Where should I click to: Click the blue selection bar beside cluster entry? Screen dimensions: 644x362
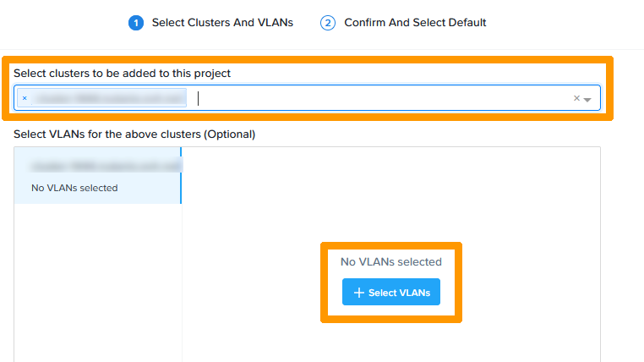(181, 176)
